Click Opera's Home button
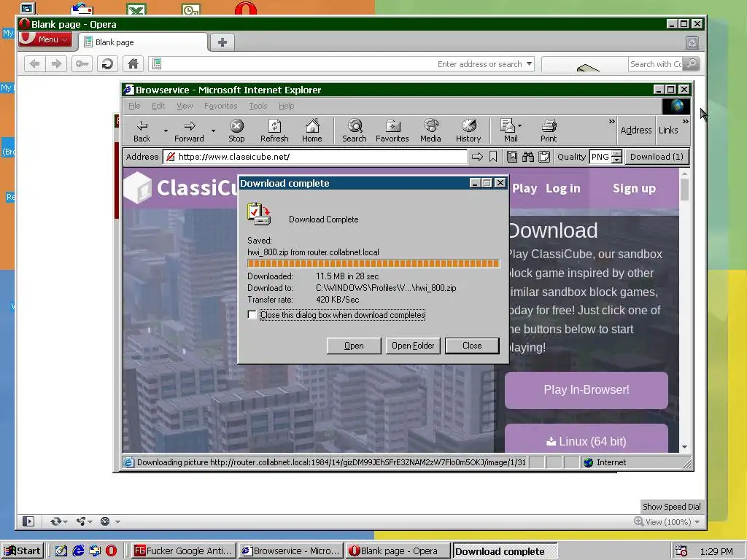747x560 pixels. pyautogui.click(x=133, y=64)
